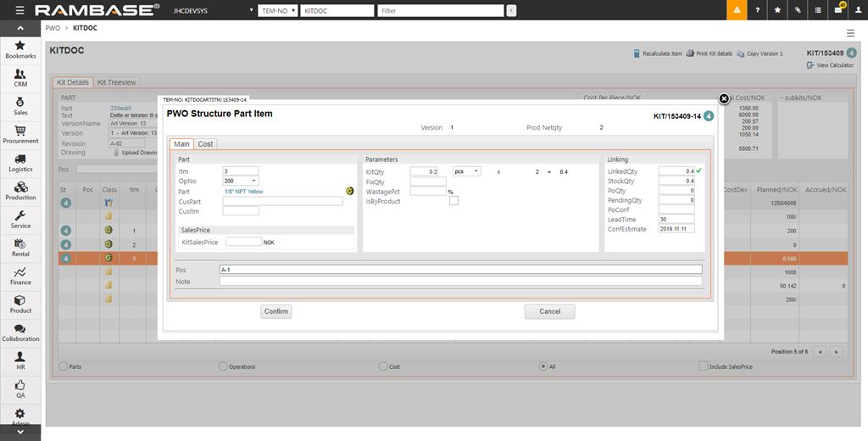Viewport: 868px width, 441px height.
Task: Click the Confirm button
Action: click(x=276, y=311)
